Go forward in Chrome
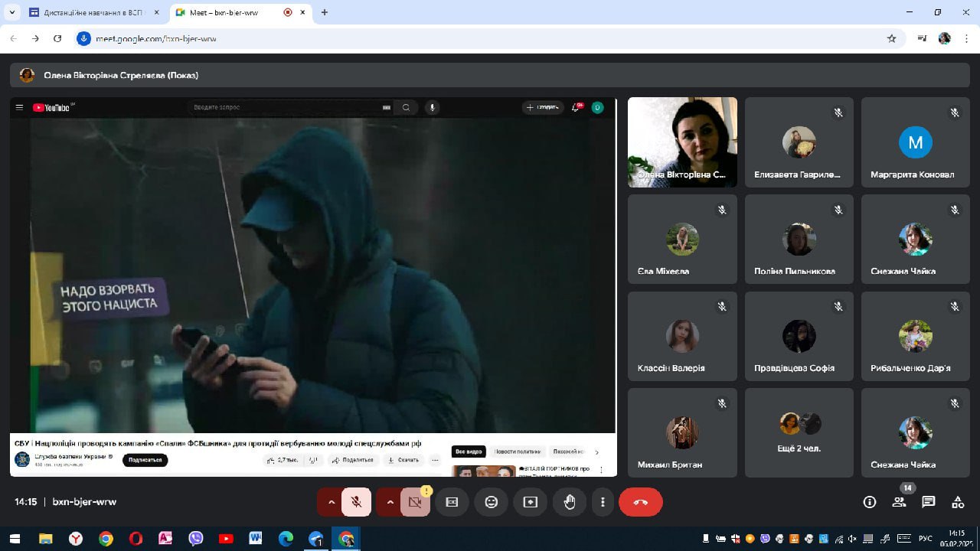 [x=35, y=38]
